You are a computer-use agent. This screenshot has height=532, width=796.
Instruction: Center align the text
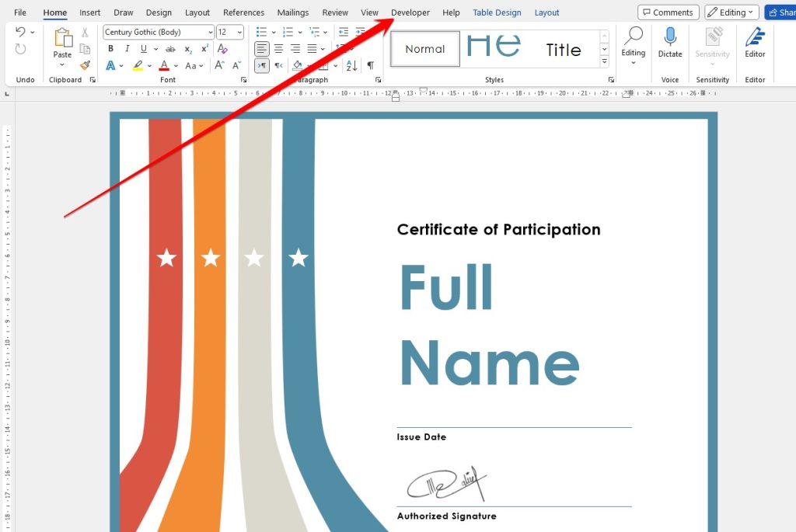click(279, 49)
